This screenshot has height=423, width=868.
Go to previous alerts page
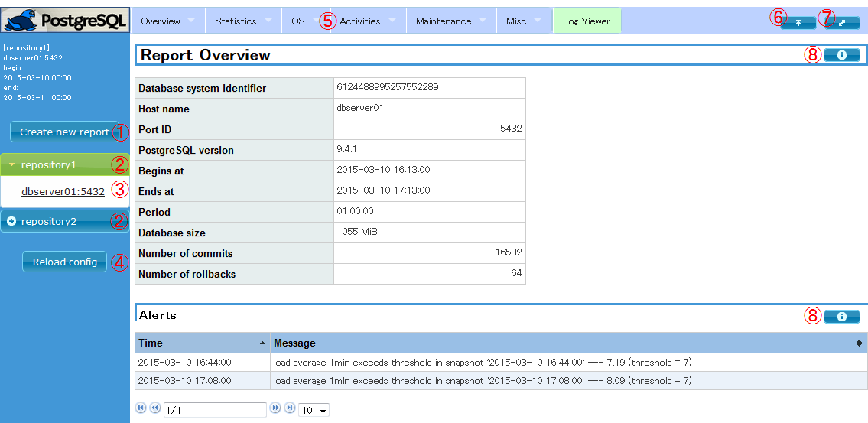[154, 408]
